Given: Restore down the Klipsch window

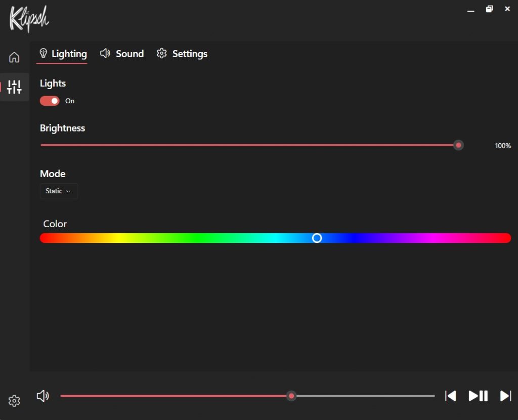Looking at the screenshot, I should click(x=489, y=9).
